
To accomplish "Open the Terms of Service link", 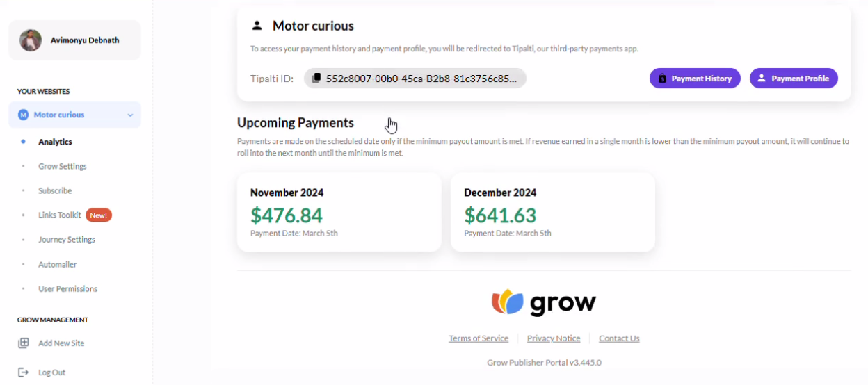I will click(x=479, y=338).
